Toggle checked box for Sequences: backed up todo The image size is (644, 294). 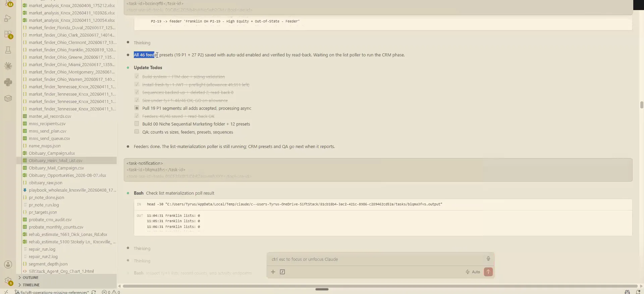click(137, 92)
